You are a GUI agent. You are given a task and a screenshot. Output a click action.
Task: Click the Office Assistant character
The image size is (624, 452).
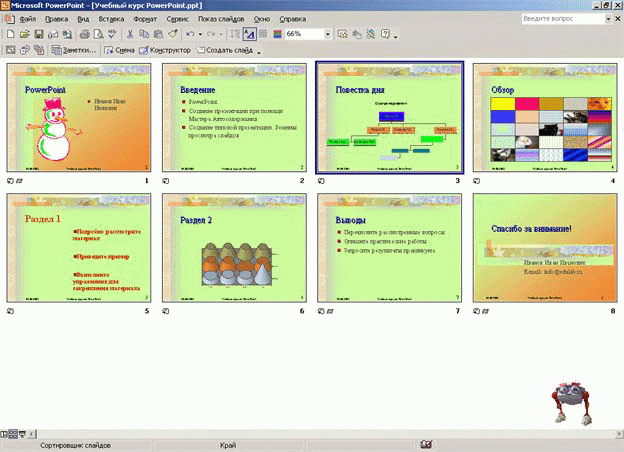coord(571,403)
